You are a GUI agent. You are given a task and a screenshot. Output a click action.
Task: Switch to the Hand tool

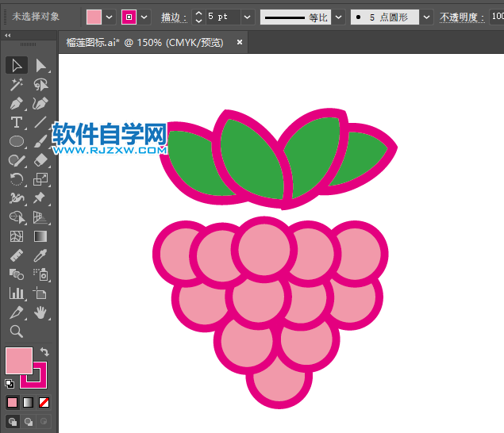40,312
